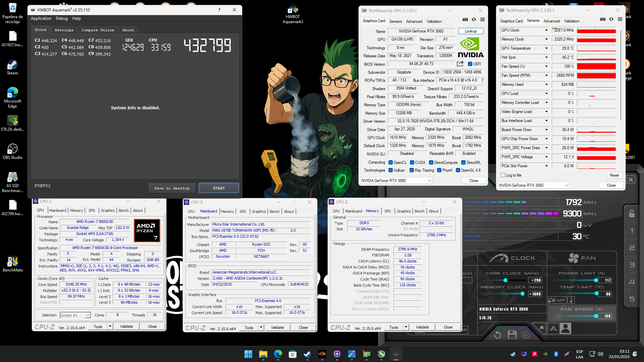The image size is (644, 362).
Task: Expand the Memory Clock sensor dropdown
Action: coord(546,39)
